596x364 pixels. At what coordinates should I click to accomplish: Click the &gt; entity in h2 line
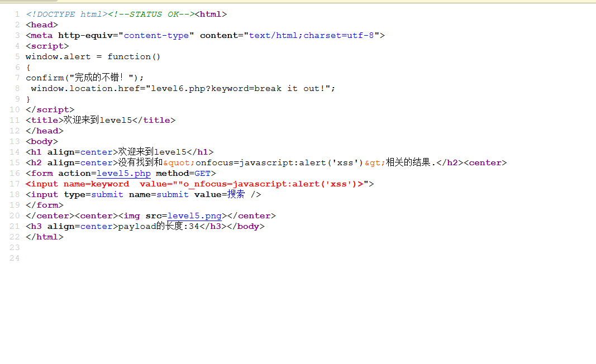[x=375, y=162]
